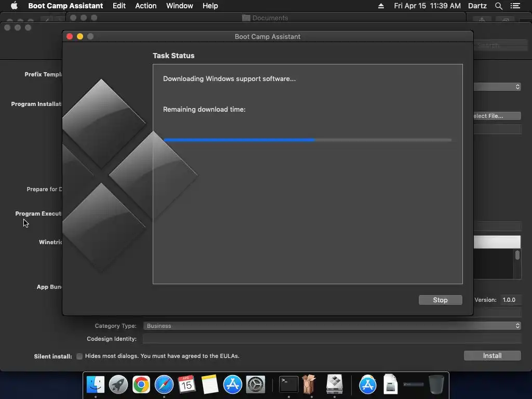Open the dropdown beside Prefix Template
Image resolution: width=532 pixels, height=399 pixels.
click(497, 87)
